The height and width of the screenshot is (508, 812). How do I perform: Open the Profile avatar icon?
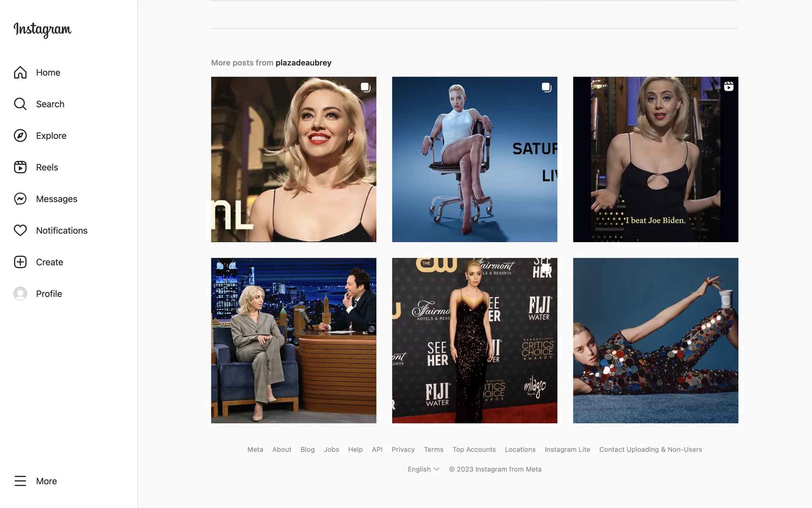click(20, 293)
